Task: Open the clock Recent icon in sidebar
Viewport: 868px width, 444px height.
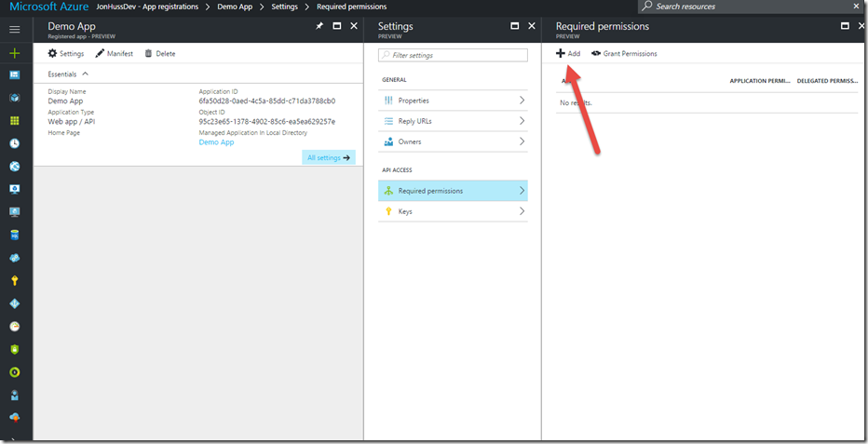Action: (15, 143)
